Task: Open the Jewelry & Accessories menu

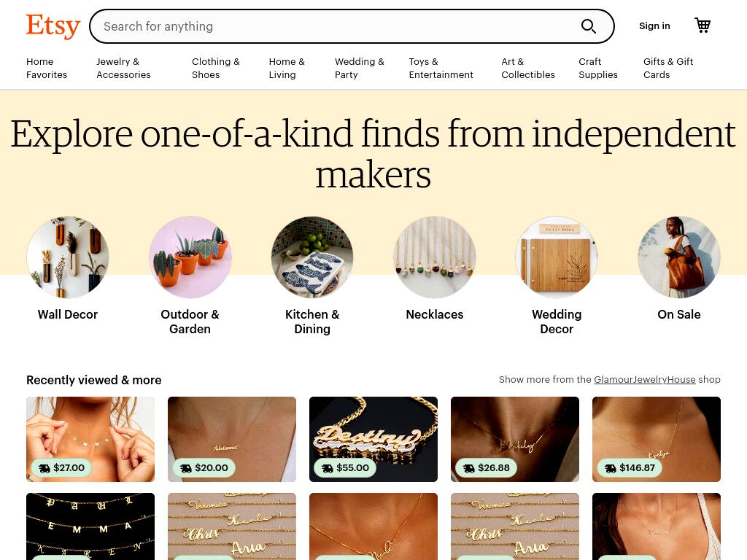Action: tap(123, 68)
